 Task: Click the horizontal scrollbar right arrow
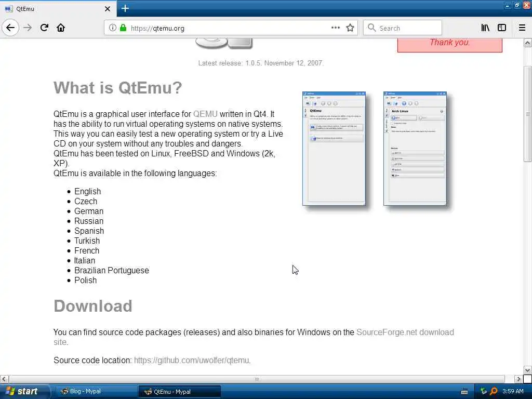(x=518, y=379)
